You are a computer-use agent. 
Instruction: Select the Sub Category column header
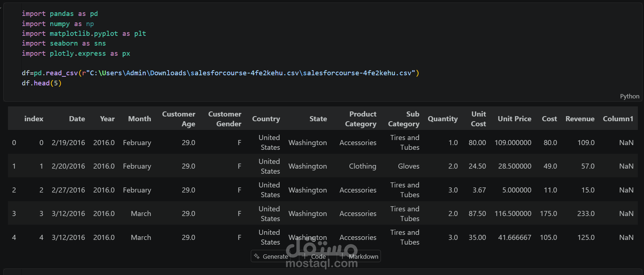(x=404, y=119)
